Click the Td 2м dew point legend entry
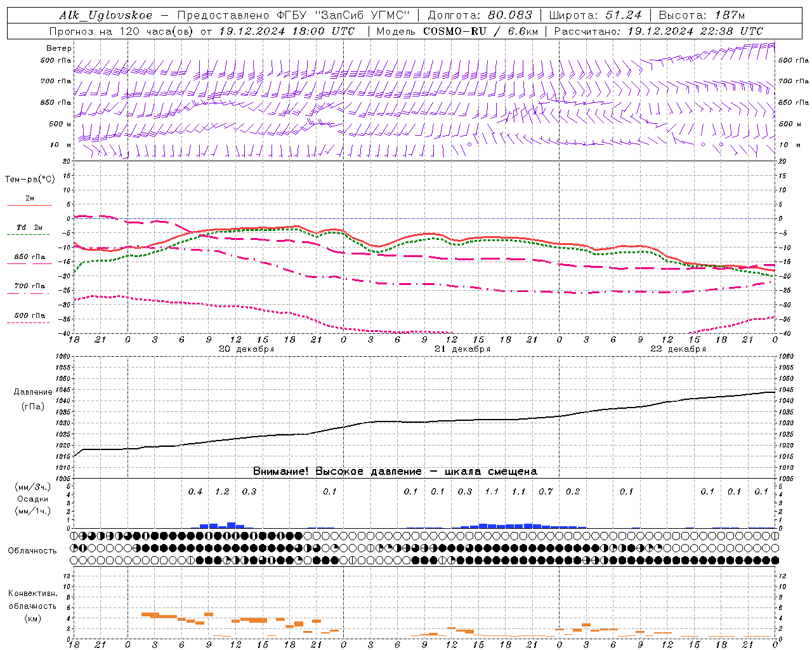 pos(30,227)
